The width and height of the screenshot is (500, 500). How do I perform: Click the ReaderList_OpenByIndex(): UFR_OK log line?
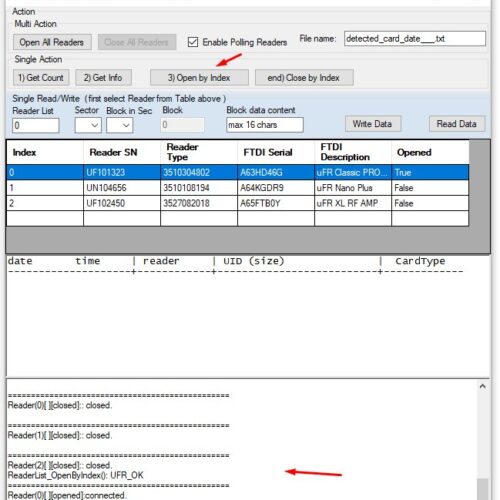click(76, 475)
